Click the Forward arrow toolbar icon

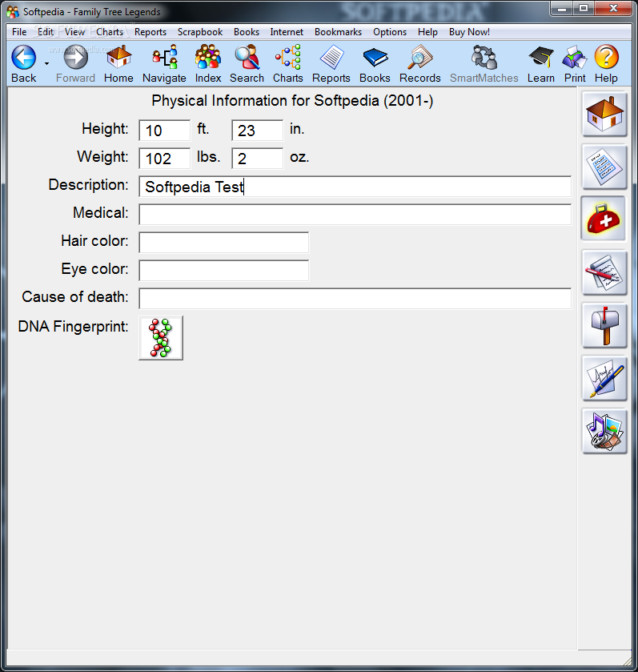click(x=76, y=58)
